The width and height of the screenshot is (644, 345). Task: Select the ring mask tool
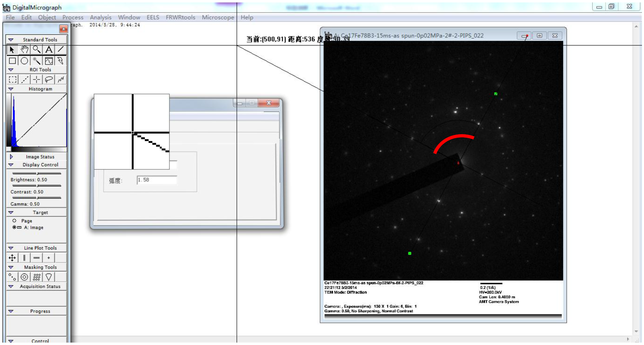pyautogui.click(x=24, y=277)
